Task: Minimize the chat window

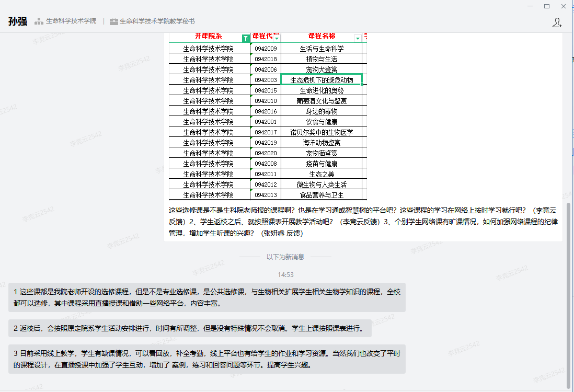Action: click(530, 6)
